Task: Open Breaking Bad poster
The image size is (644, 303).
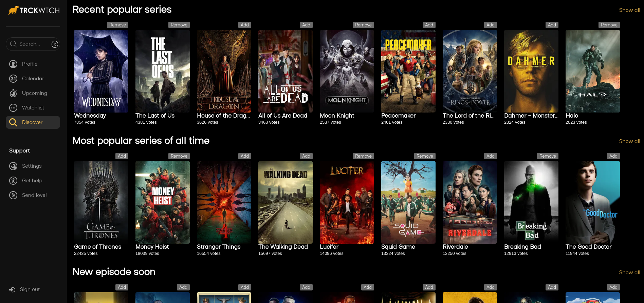Action: coord(531,202)
